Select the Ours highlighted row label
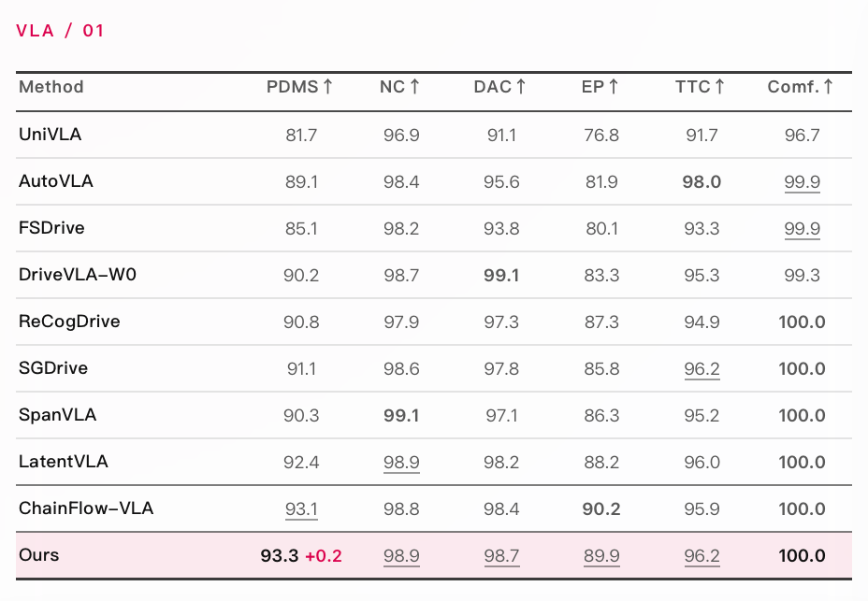The width and height of the screenshot is (868, 601). (x=38, y=555)
